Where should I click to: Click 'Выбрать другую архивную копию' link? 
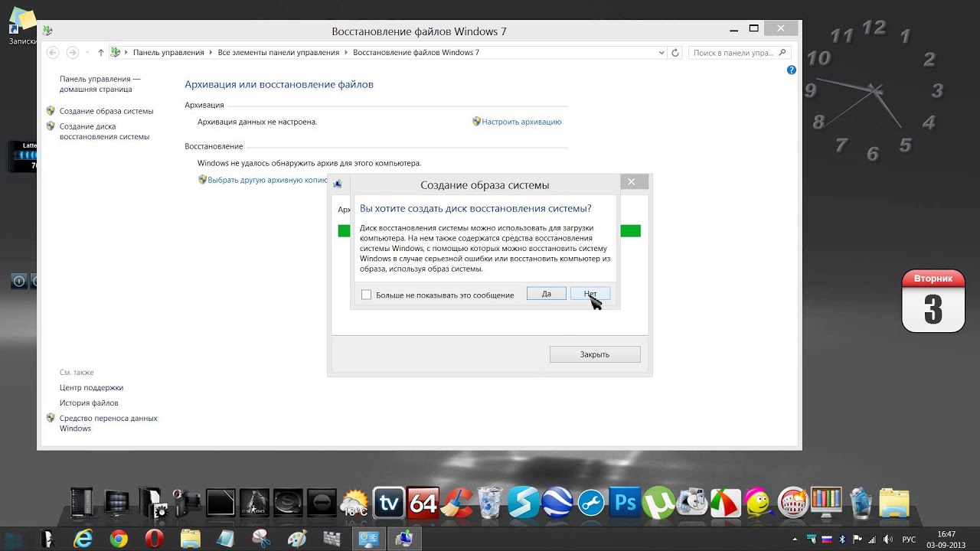(268, 180)
